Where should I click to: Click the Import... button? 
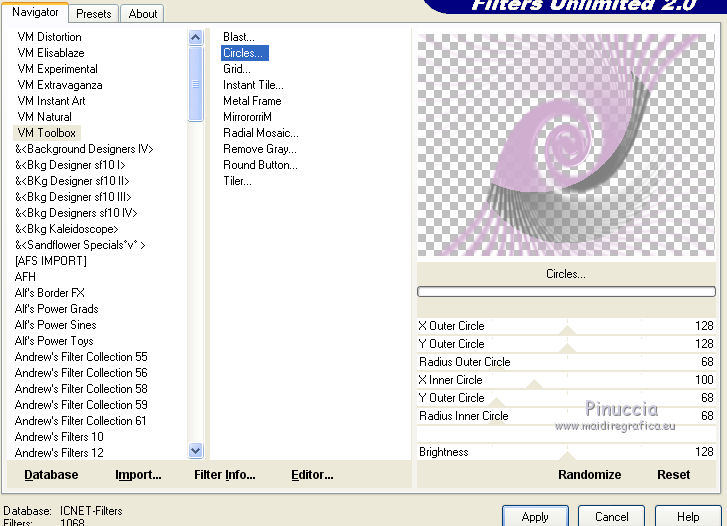(x=138, y=475)
